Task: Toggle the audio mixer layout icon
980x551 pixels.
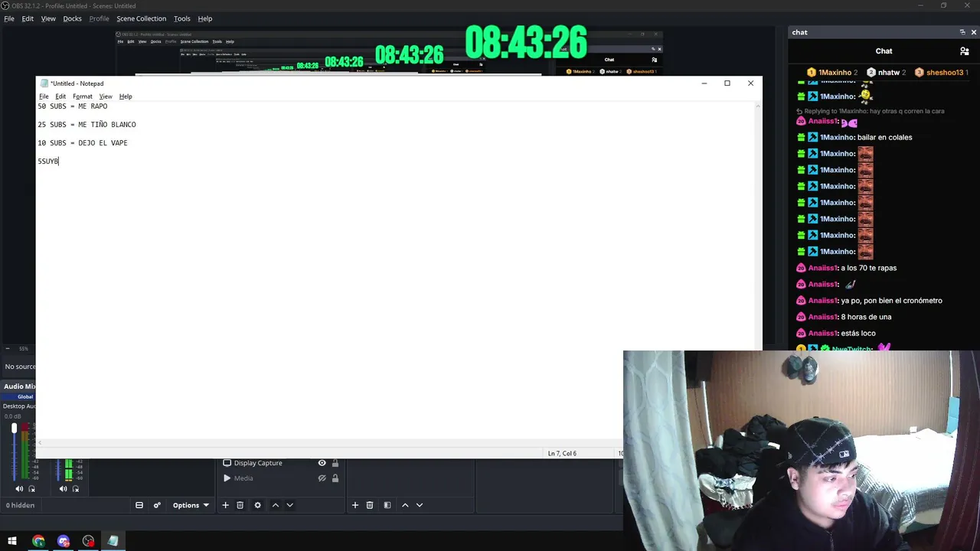Action: [139, 505]
